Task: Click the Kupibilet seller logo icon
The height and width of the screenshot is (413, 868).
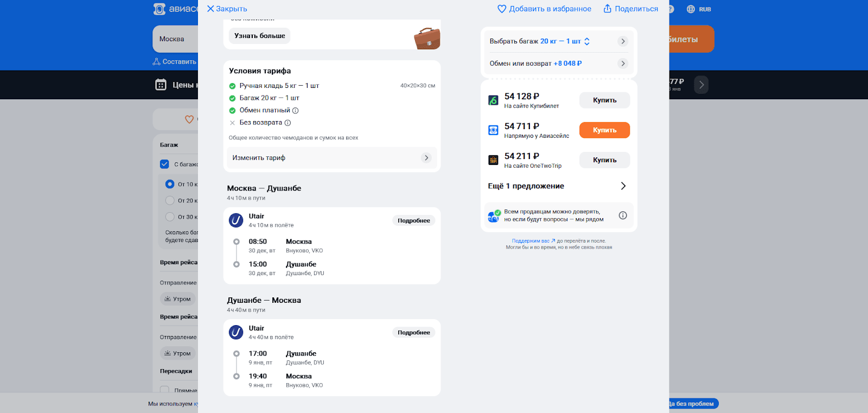Action: [x=493, y=100]
